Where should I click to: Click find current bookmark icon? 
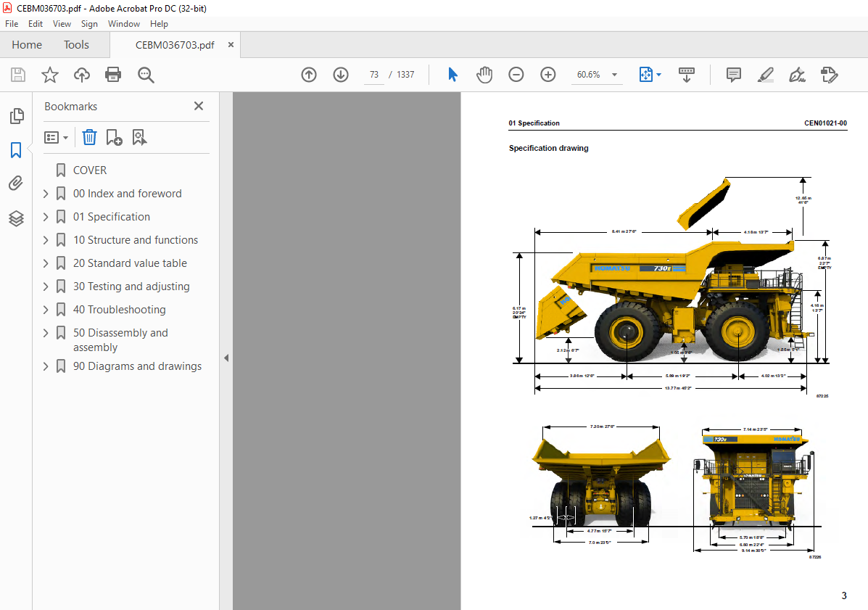(139, 137)
